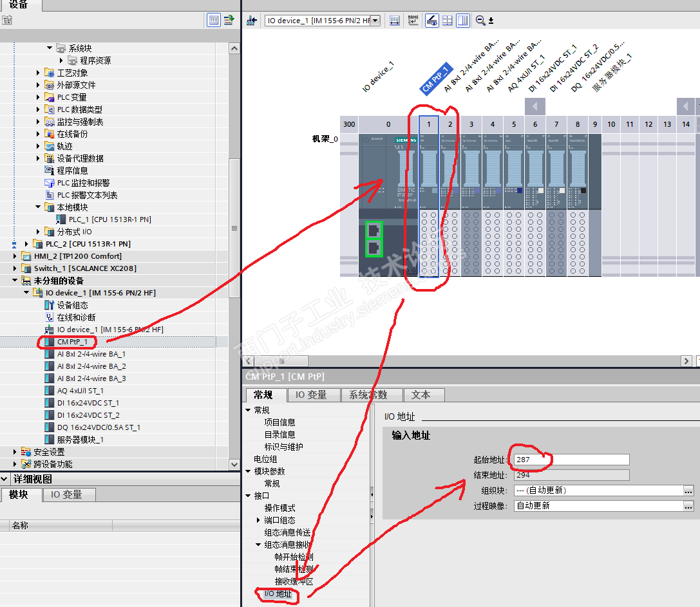Click PLC 监控和报警 icon in tree
Image resolution: width=700 pixels, height=607 pixels.
[49, 183]
